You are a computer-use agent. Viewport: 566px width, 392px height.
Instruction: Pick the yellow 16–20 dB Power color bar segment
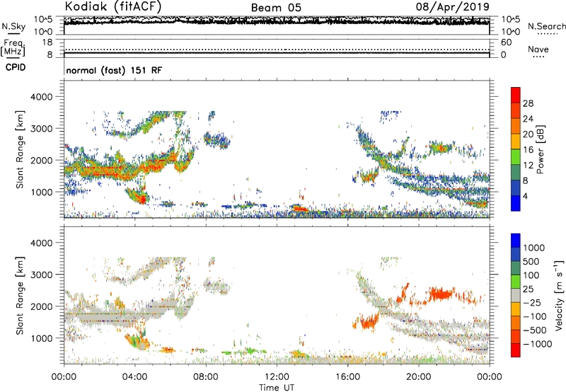(x=516, y=142)
